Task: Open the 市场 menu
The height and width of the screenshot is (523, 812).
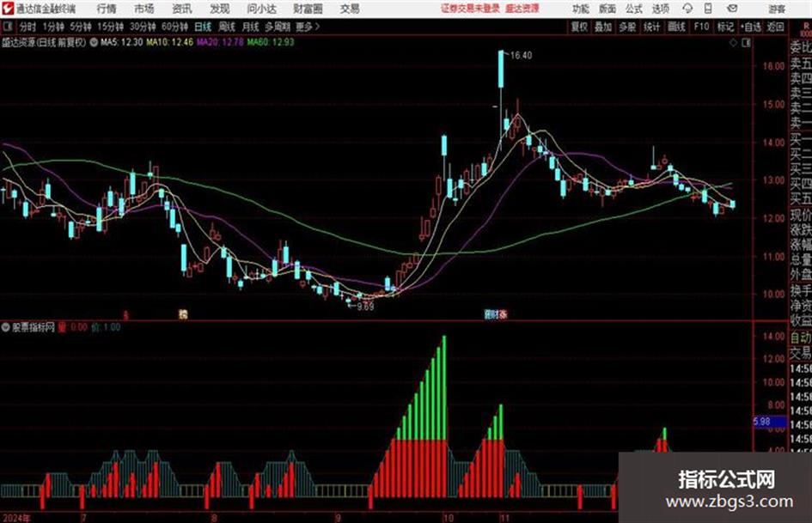Action: click(144, 9)
